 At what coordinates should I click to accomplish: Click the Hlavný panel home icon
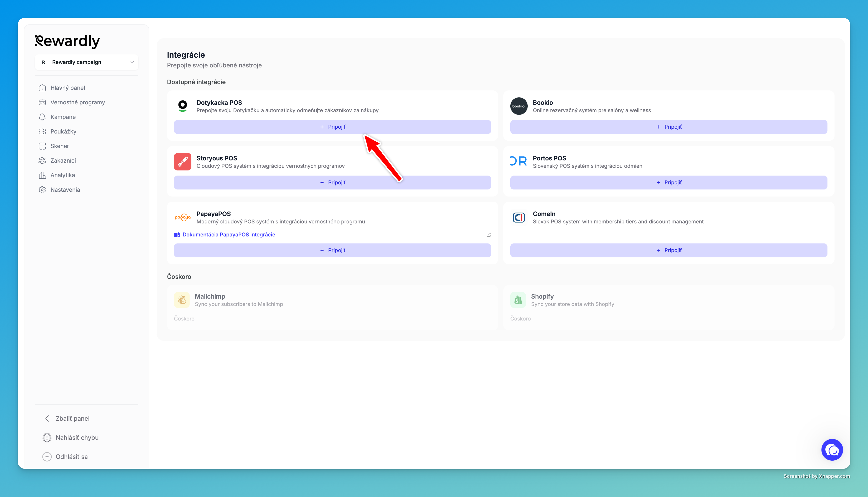(x=42, y=88)
